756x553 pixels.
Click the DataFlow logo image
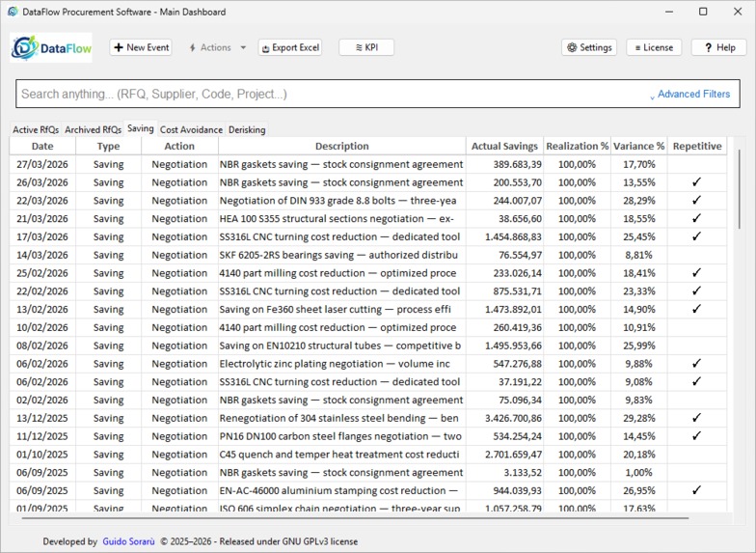51,47
